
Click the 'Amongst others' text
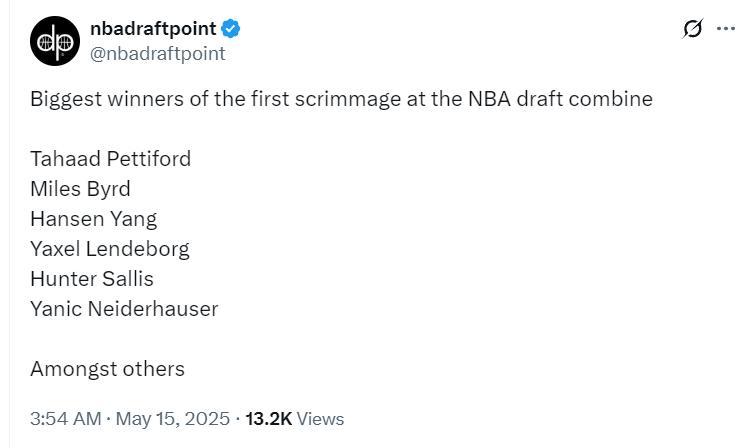pyautogui.click(x=107, y=369)
